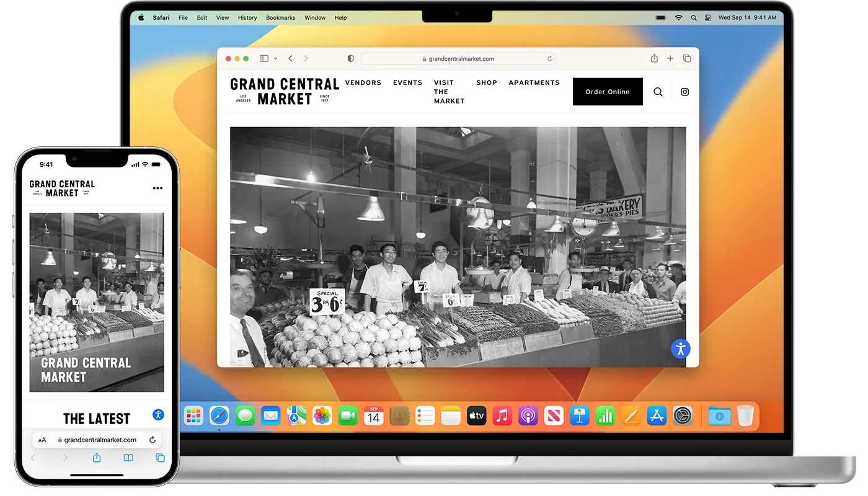Open the Trash in the dock

pos(745,416)
